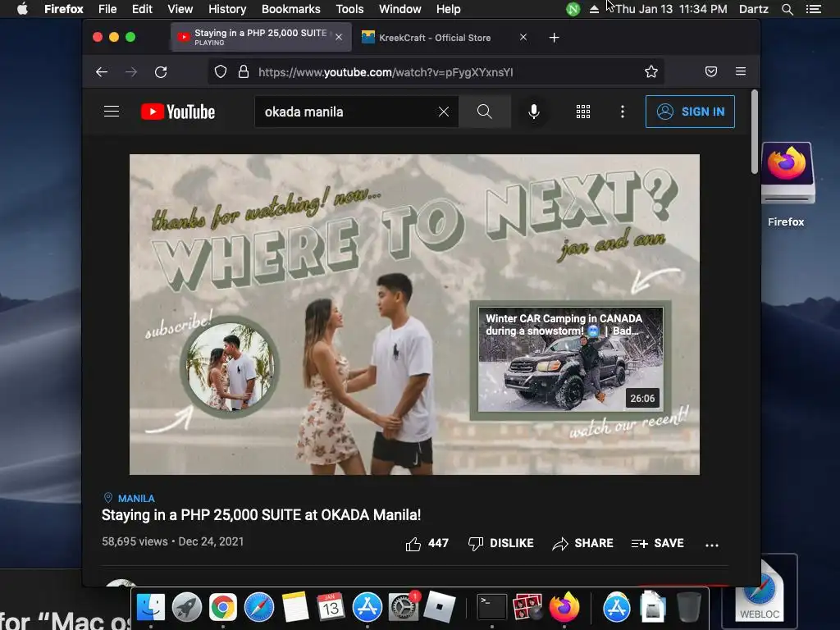840x630 pixels.
Task: Open Terminal from the Dock
Action: [x=491, y=608]
